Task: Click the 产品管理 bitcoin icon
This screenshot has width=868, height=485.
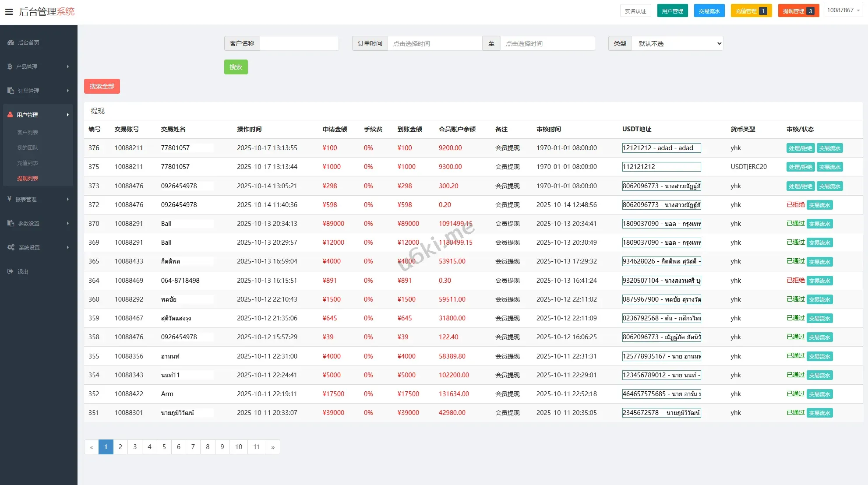Action: 10,67
